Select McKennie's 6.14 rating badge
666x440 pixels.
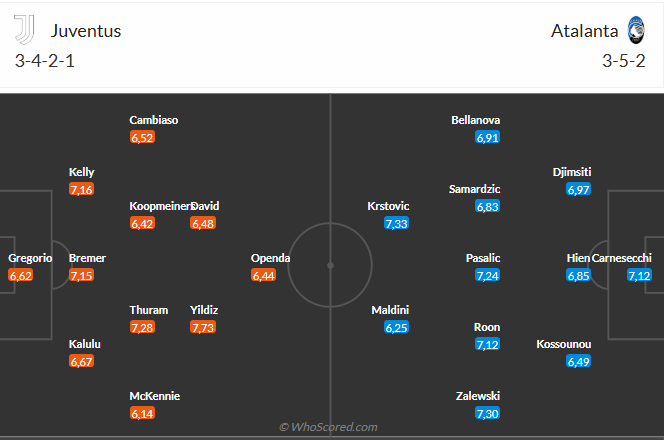142,413
